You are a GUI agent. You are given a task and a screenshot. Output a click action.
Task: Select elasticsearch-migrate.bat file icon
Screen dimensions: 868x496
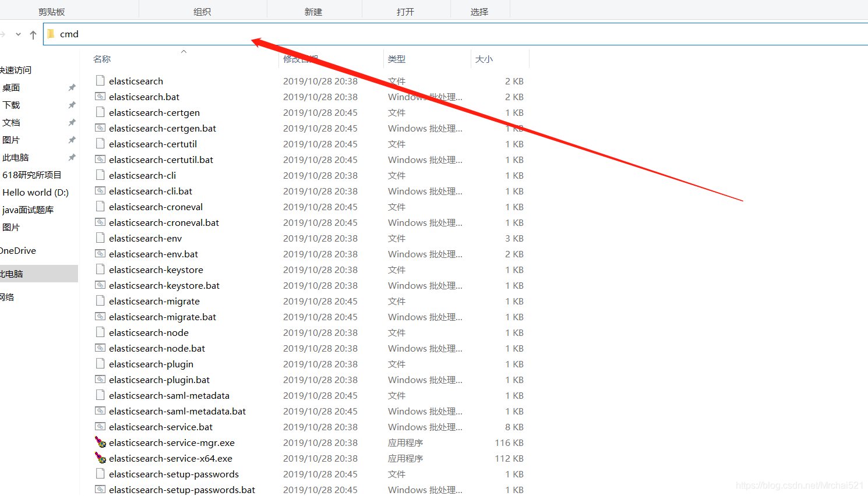pyautogui.click(x=100, y=316)
